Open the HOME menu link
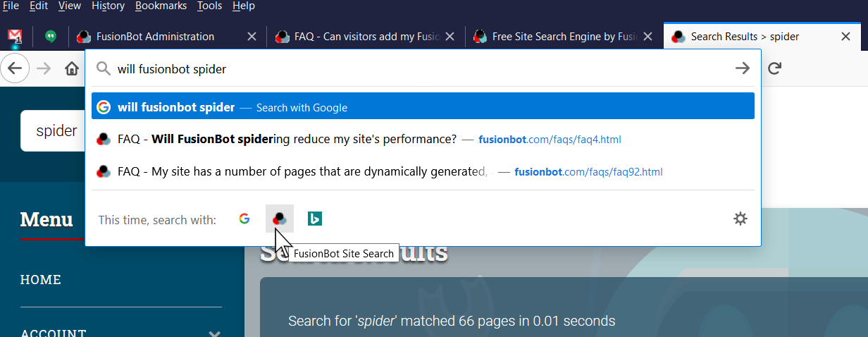Screen dimensions: 868x337 (41, 280)
